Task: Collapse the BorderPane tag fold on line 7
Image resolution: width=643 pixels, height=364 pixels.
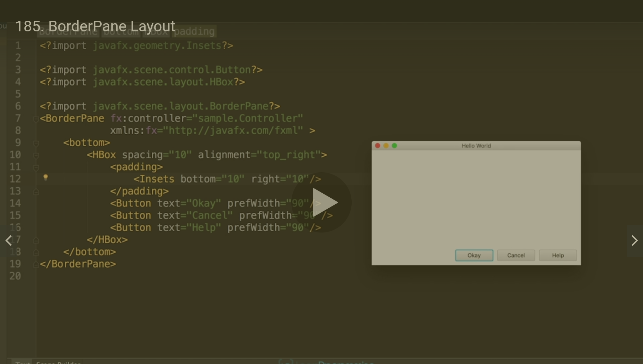Action: point(36,119)
